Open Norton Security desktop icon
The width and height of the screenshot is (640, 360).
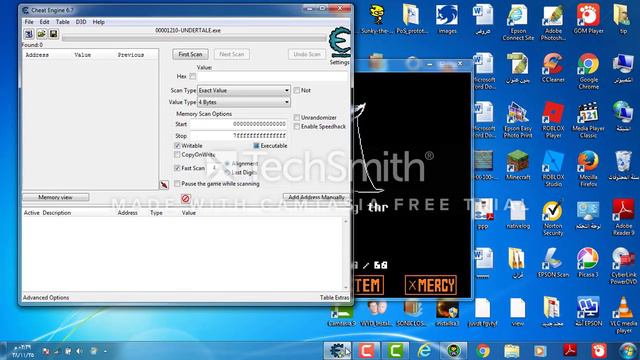tap(553, 218)
